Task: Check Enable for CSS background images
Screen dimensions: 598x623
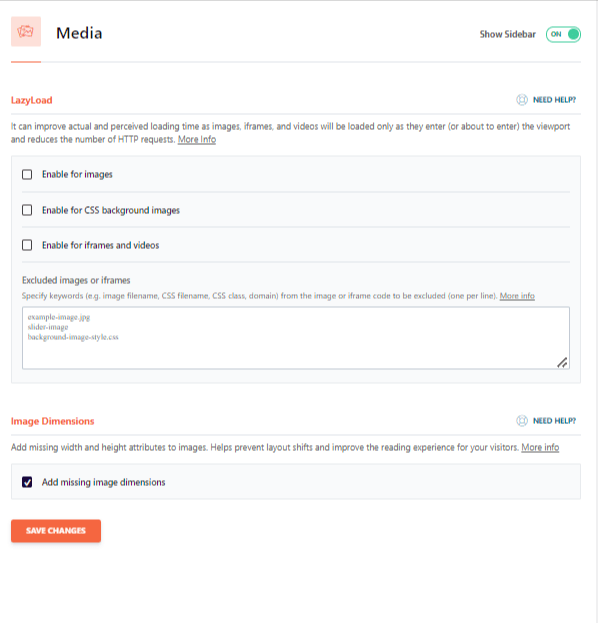Action: [x=27, y=210]
